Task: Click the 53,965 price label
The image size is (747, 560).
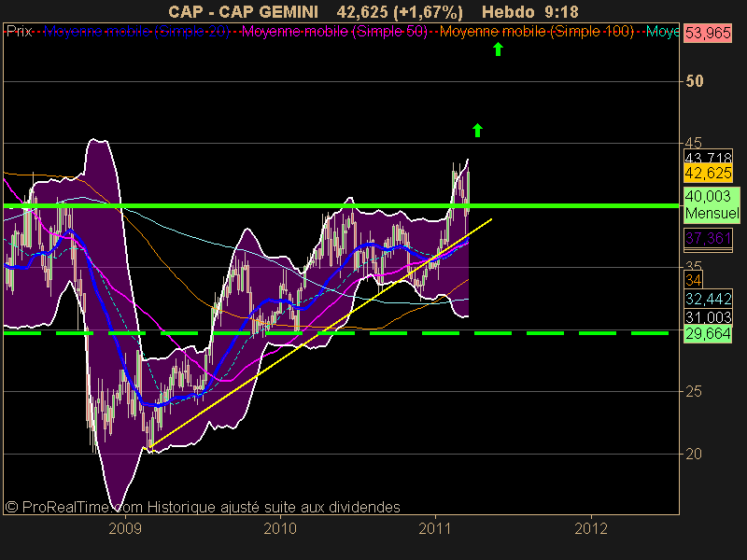Action: 708,33
